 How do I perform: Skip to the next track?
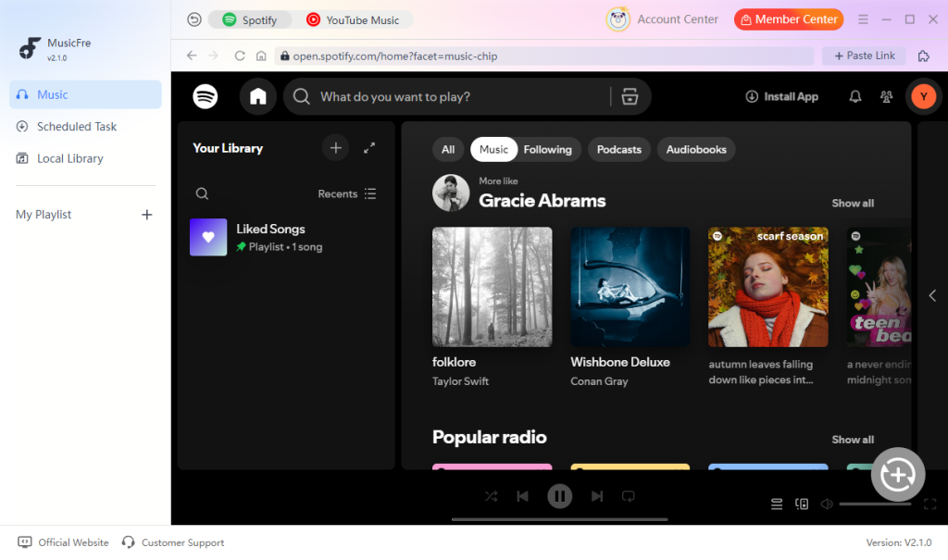(x=597, y=496)
